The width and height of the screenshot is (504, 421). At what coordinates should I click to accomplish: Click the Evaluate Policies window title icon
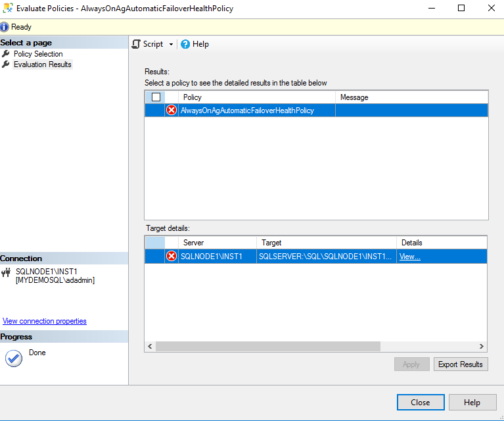[x=8, y=8]
